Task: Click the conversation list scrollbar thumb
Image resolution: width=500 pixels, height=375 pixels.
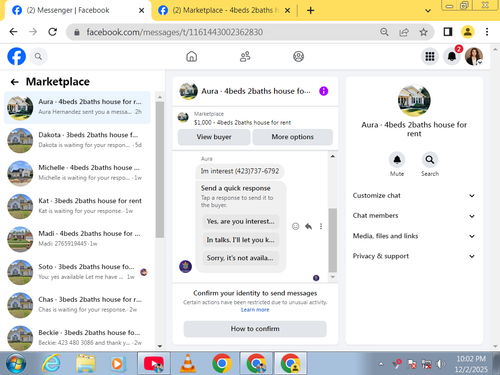Action: pyautogui.click(x=160, y=169)
